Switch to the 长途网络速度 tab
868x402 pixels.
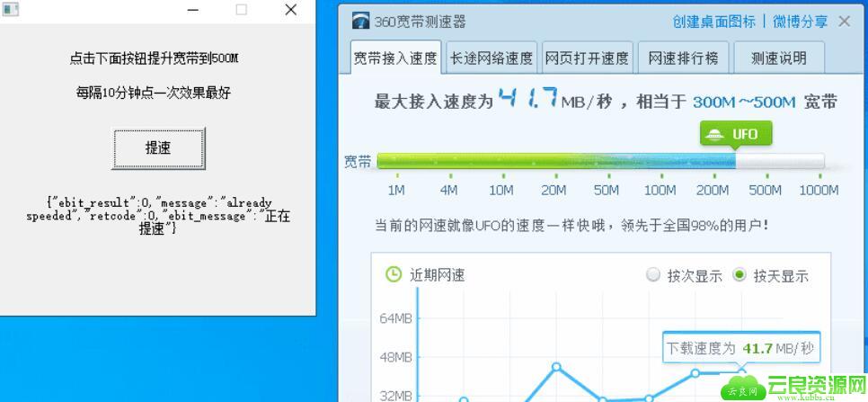click(492, 58)
